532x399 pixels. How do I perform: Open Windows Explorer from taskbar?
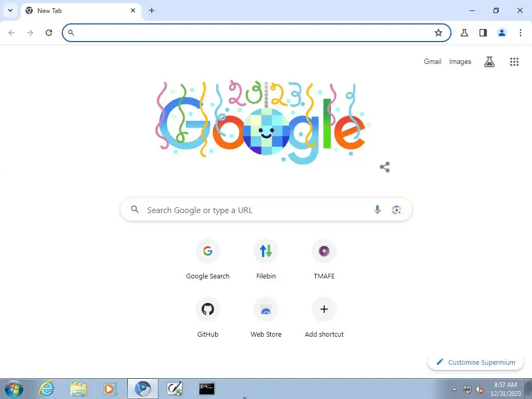[x=78, y=389]
